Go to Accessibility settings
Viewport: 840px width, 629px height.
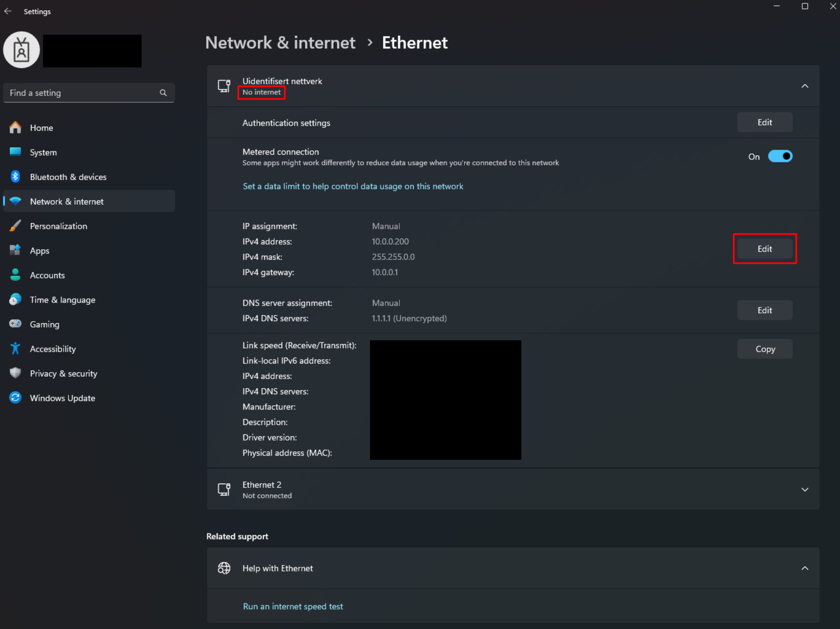point(53,349)
